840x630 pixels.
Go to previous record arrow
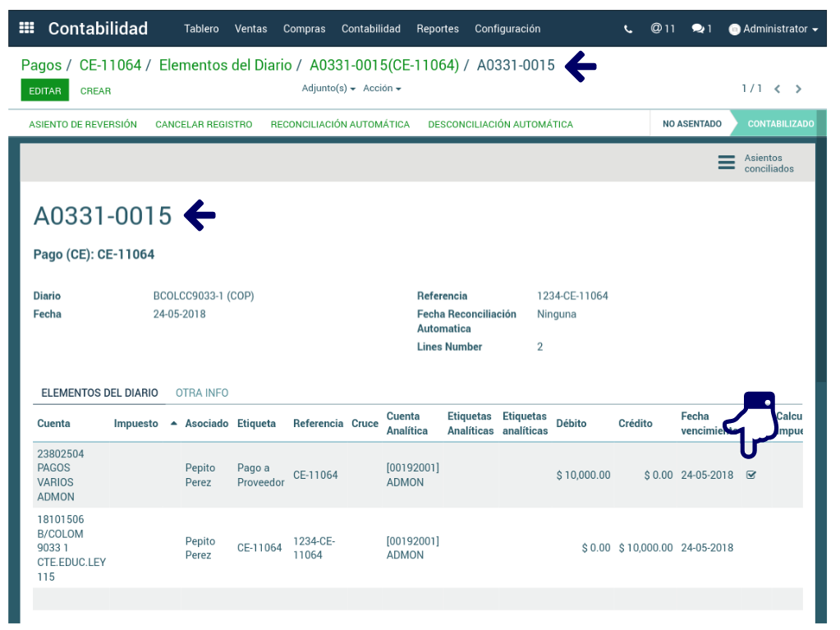(x=777, y=89)
